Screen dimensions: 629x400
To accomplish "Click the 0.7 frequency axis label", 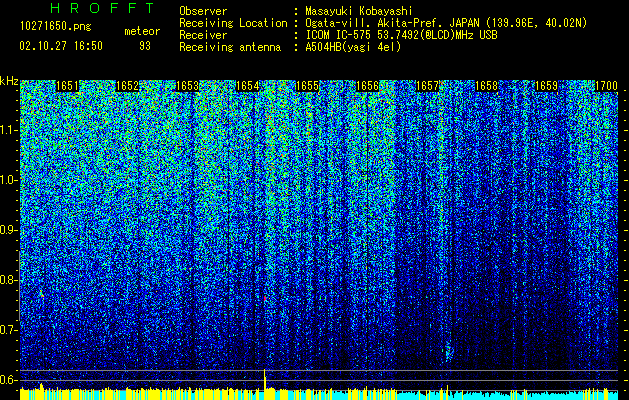I will [9, 330].
